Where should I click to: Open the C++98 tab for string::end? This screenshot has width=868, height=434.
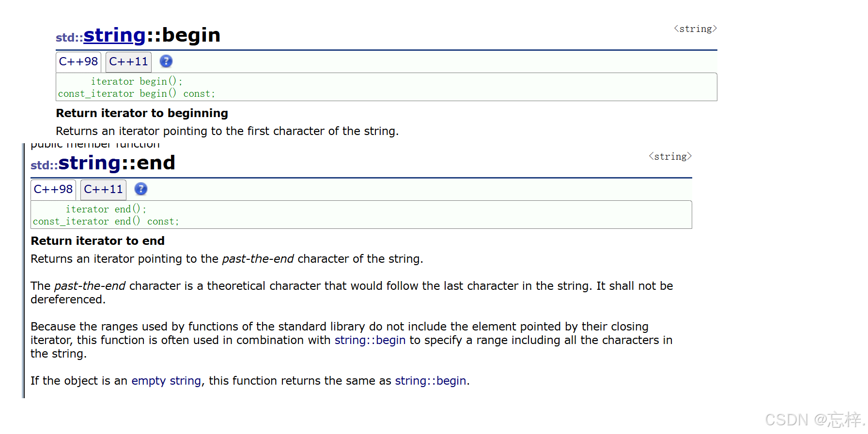[53, 190]
